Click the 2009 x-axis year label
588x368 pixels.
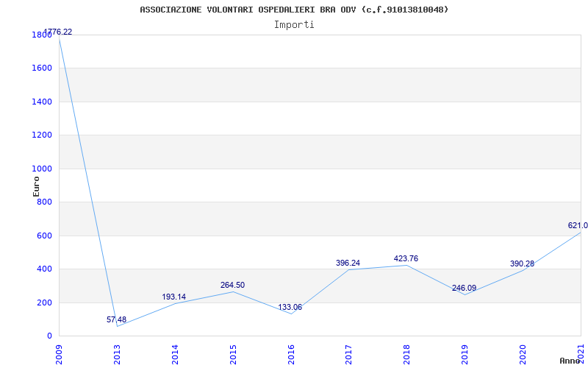pos(59,355)
